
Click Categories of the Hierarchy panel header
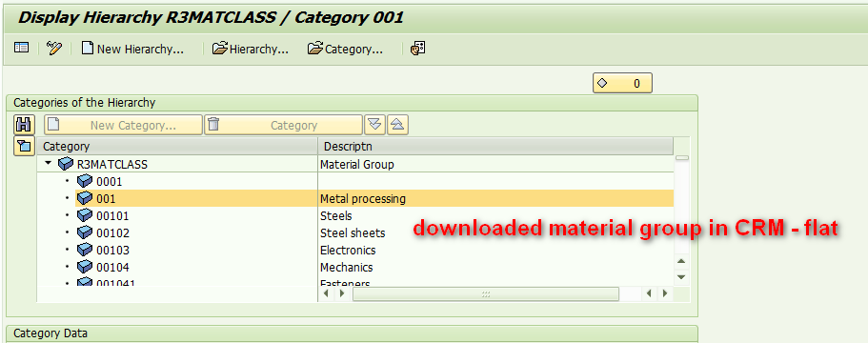[352, 102]
